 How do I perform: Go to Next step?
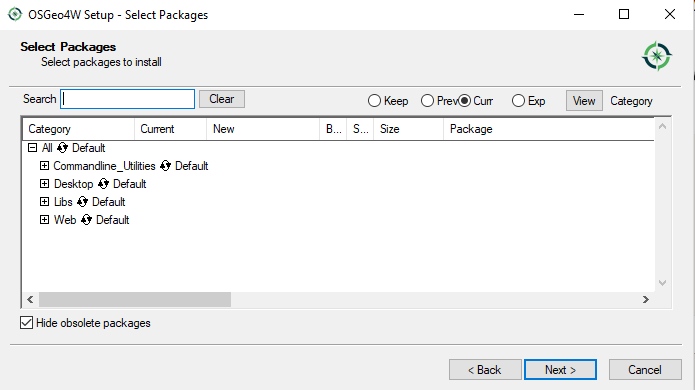click(x=560, y=370)
